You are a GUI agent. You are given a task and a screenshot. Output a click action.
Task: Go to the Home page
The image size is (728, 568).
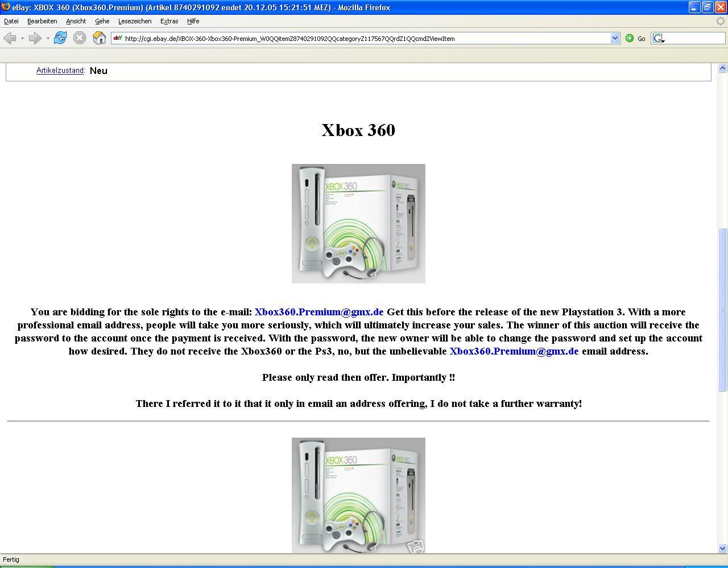pyautogui.click(x=100, y=38)
